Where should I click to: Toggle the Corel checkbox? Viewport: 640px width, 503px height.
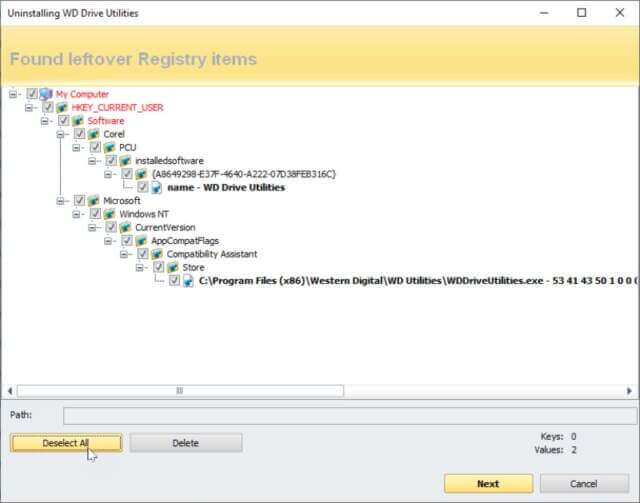pos(79,134)
